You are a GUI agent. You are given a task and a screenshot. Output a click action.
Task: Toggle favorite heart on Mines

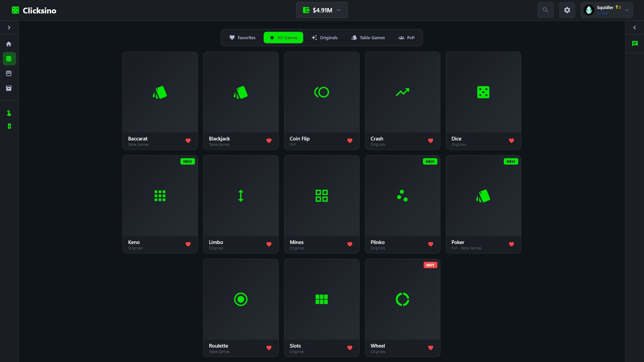click(x=350, y=244)
